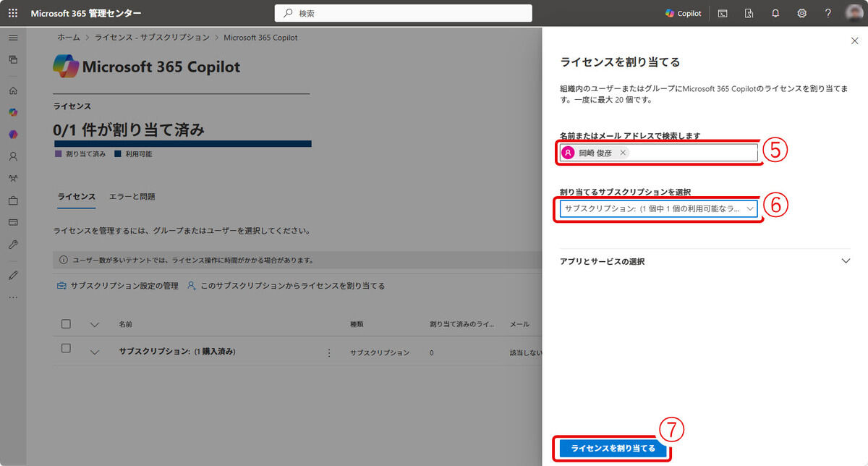Open the 割り当てるサブスクリプション dropdown
This screenshot has height=466, width=868.
(658, 208)
